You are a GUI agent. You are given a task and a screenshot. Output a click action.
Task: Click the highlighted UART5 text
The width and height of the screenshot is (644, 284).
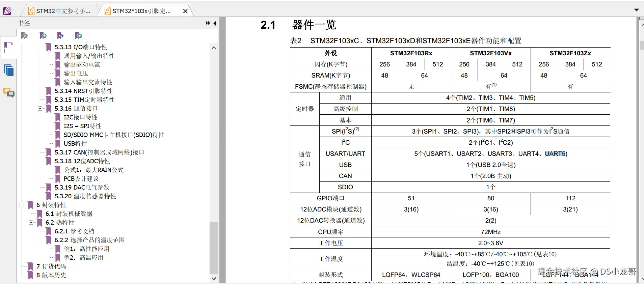(x=555, y=154)
